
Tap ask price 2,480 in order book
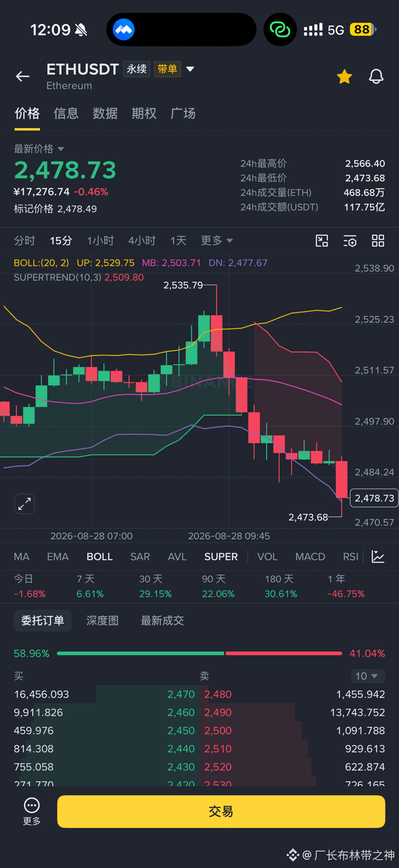tap(218, 694)
